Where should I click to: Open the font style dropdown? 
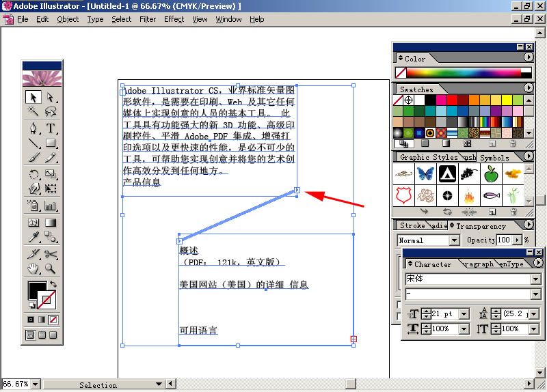pyautogui.click(x=536, y=294)
